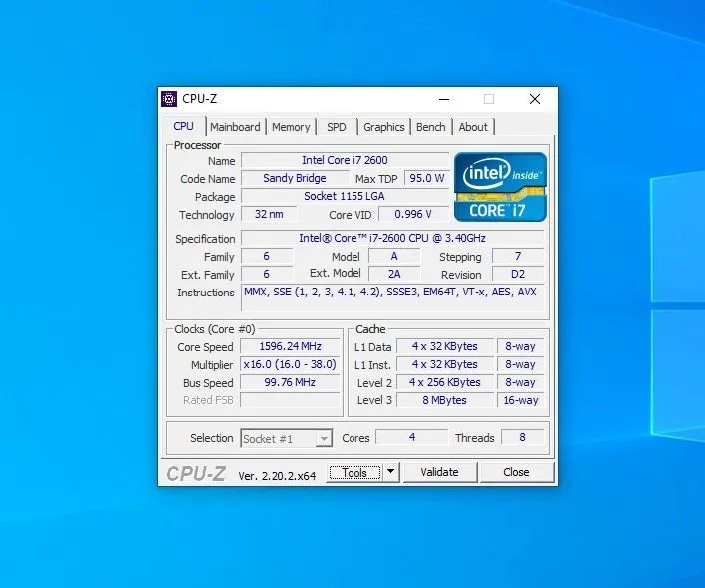Click the 'Ver. 2.20.2.x64' version text
705x588 pixels.
click(277, 476)
